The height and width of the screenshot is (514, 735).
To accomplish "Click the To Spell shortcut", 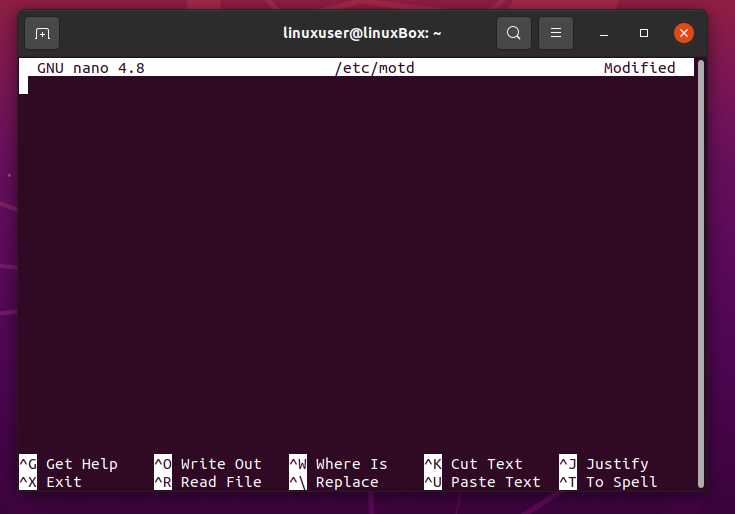I will (x=621, y=482).
